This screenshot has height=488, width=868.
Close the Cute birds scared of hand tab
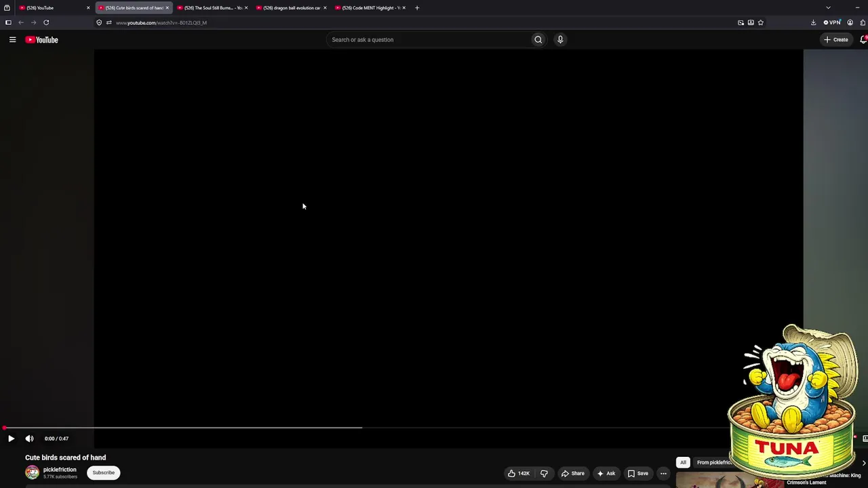[167, 8]
